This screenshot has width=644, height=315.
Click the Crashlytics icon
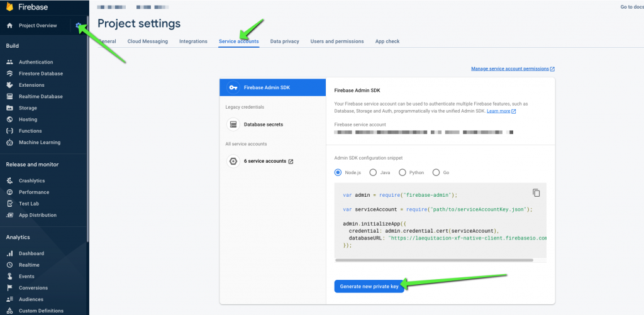(10, 180)
